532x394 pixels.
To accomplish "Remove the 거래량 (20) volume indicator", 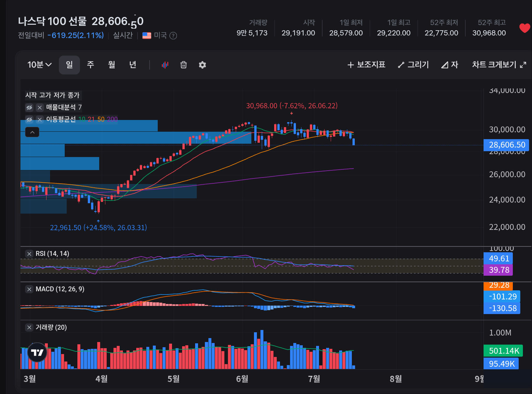I will 29,327.
